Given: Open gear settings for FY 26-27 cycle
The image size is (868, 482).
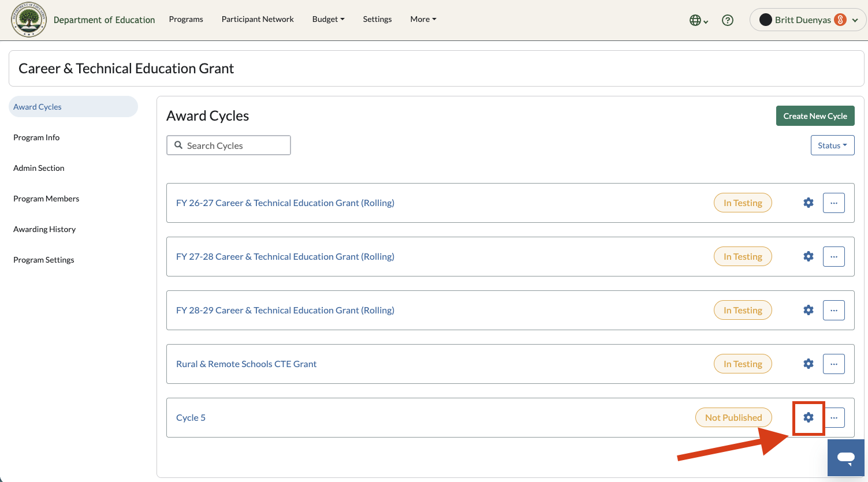Looking at the screenshot, I should (x=809, y=203).
